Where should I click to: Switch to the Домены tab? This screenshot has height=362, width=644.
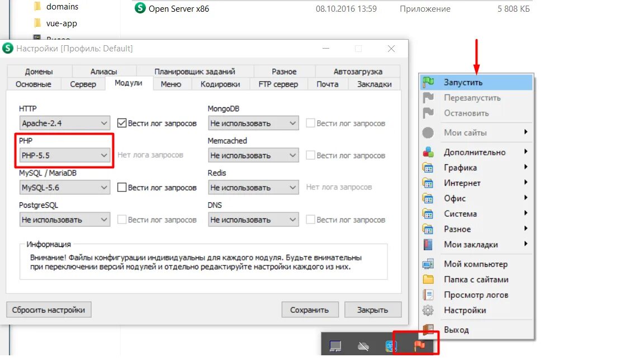39,72
